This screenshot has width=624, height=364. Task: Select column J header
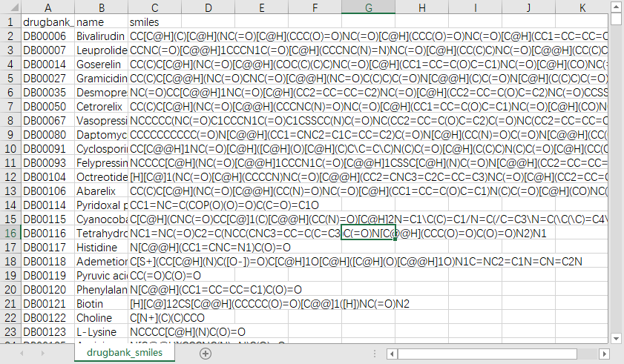point(528,7)
